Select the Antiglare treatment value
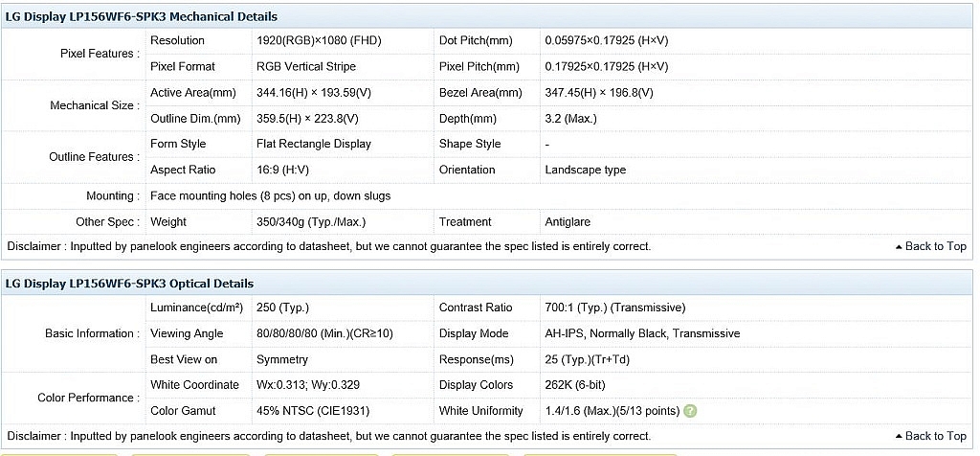 (x=568, y=222)
